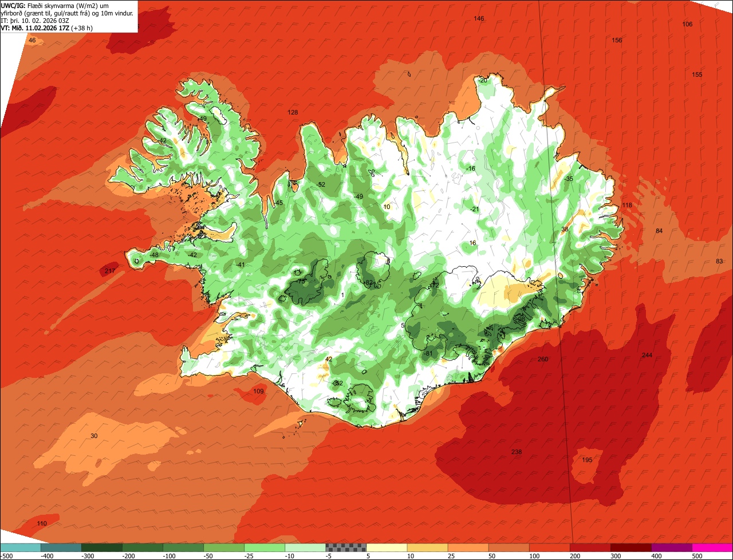Click the UWC/IG title text box
This screenshot has width=733, height=560.
click(69, 16)
